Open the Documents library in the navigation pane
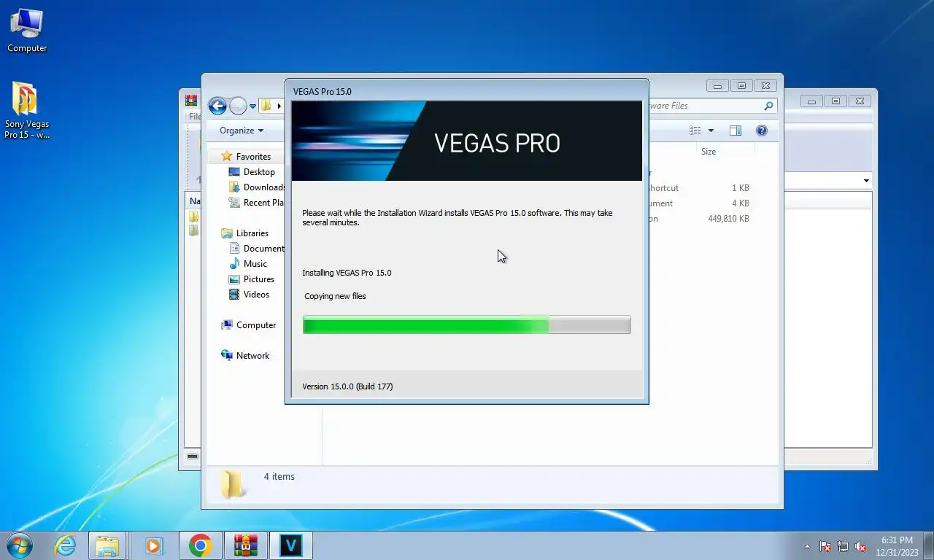This screenshot has height=560, width=934. (263, 249)
